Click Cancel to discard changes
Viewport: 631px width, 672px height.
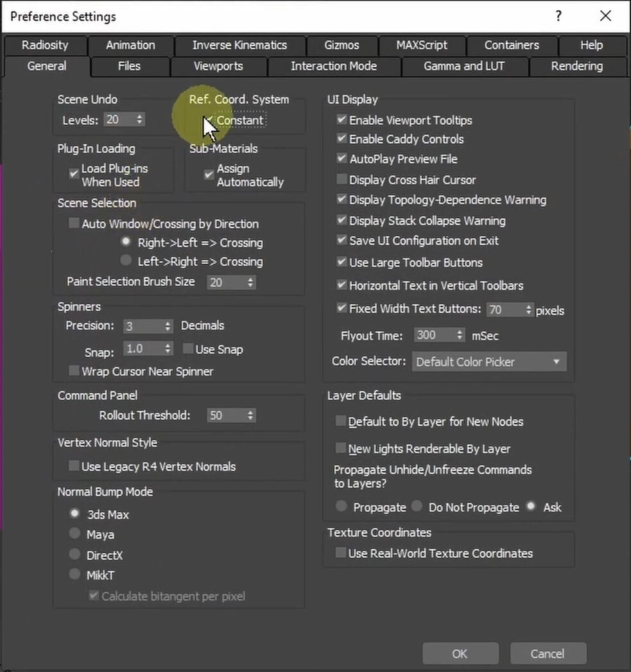point(548,653)
